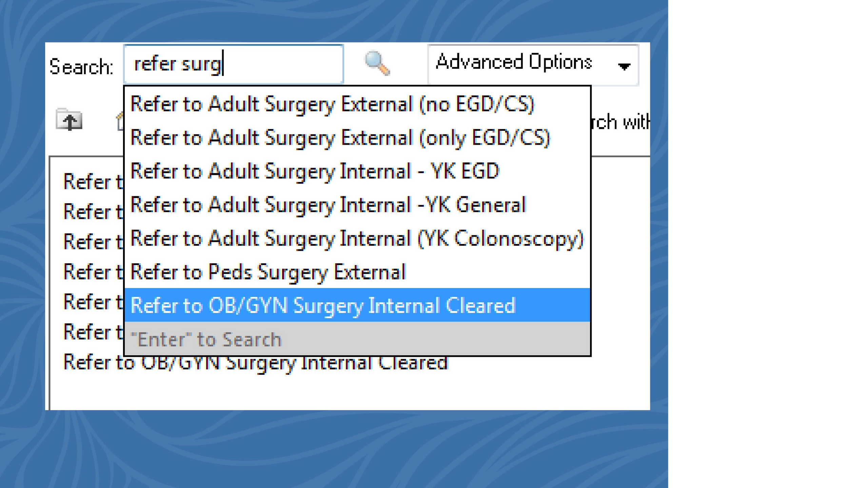The width and height of the screenshot is (868, 488).
Task: Select the Refer to Peds Surgery External suggestion
Action: coord(268,272)
